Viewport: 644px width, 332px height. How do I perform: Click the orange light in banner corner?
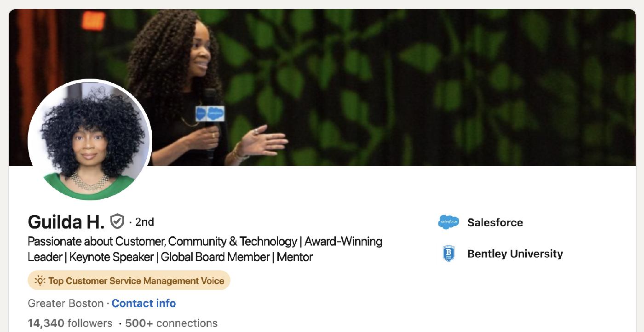point(93,20)
